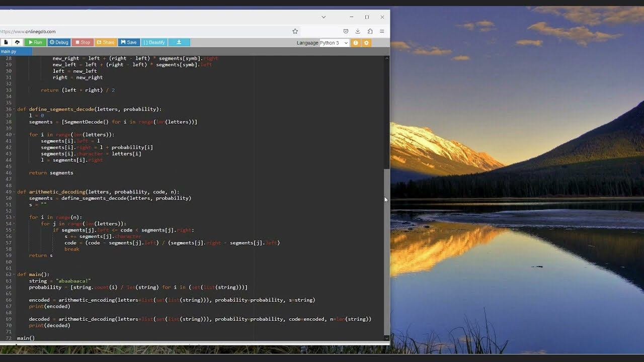
Task: Click the 'return s' line
Action: click(x=41, y=255)
